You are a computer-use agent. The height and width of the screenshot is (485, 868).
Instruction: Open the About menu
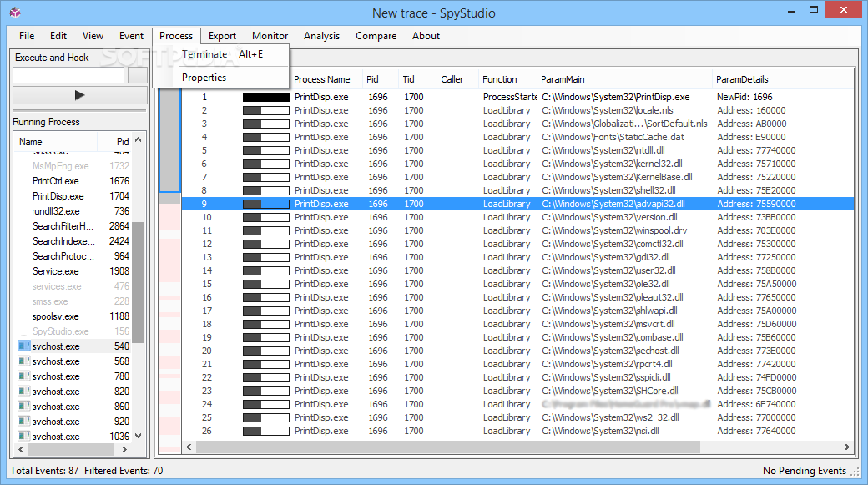426,35
